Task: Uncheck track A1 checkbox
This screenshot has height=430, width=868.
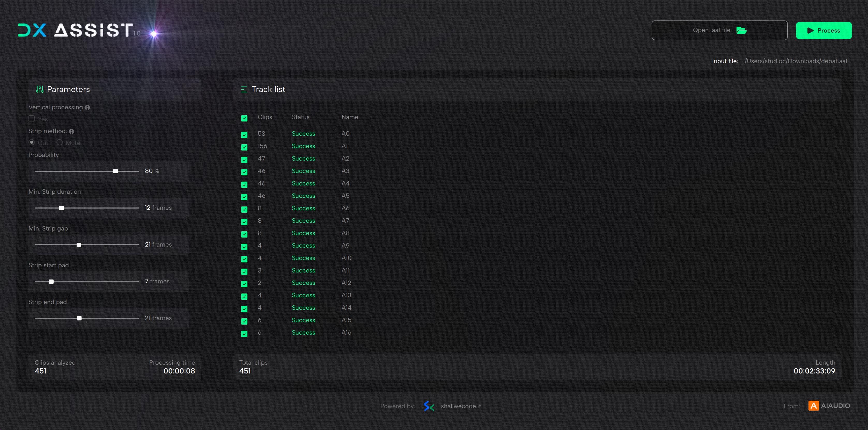Action: coord(244,147)
